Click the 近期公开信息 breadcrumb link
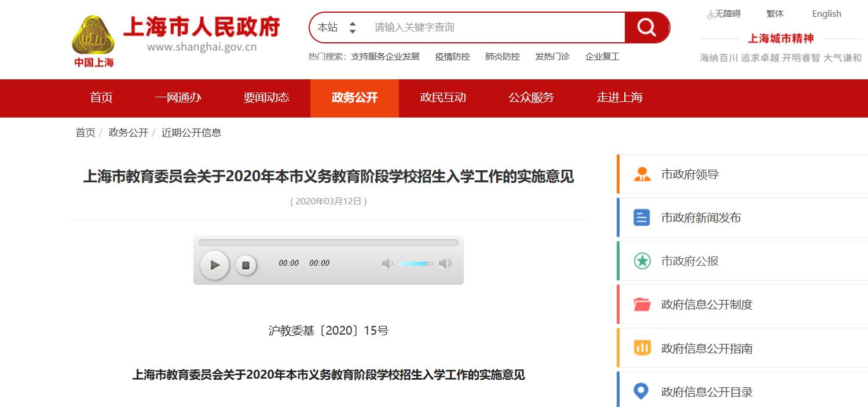 [191, 133]
